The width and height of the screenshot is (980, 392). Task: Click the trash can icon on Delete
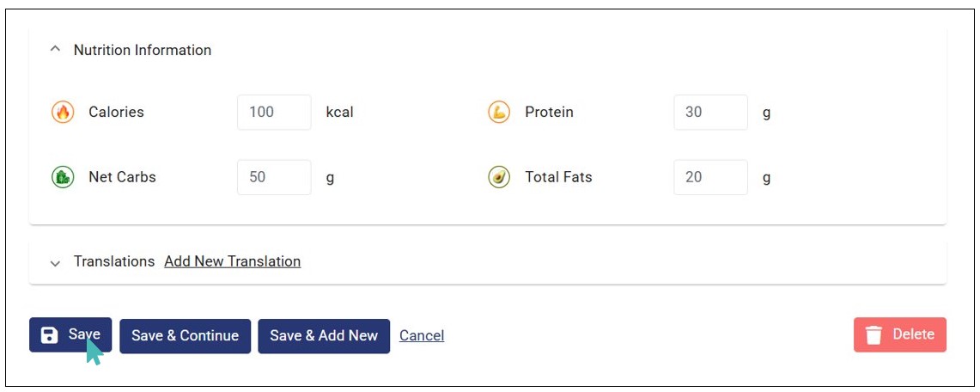tap(873, 335)
